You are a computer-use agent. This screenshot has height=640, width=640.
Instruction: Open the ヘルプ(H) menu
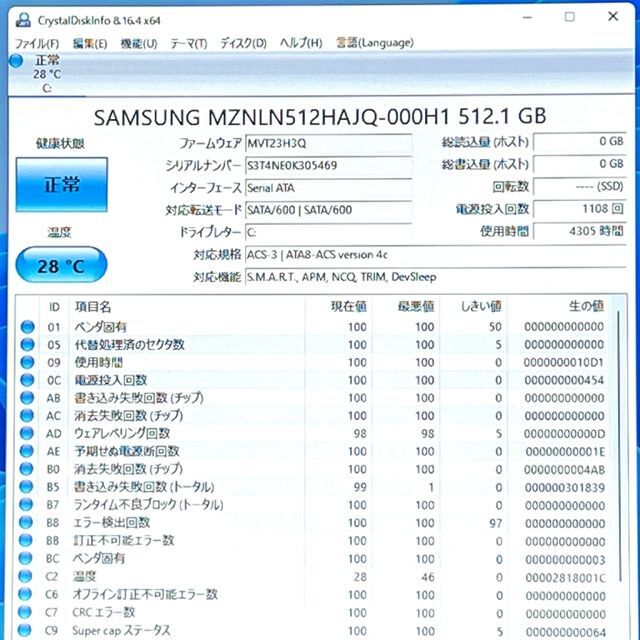301,42
